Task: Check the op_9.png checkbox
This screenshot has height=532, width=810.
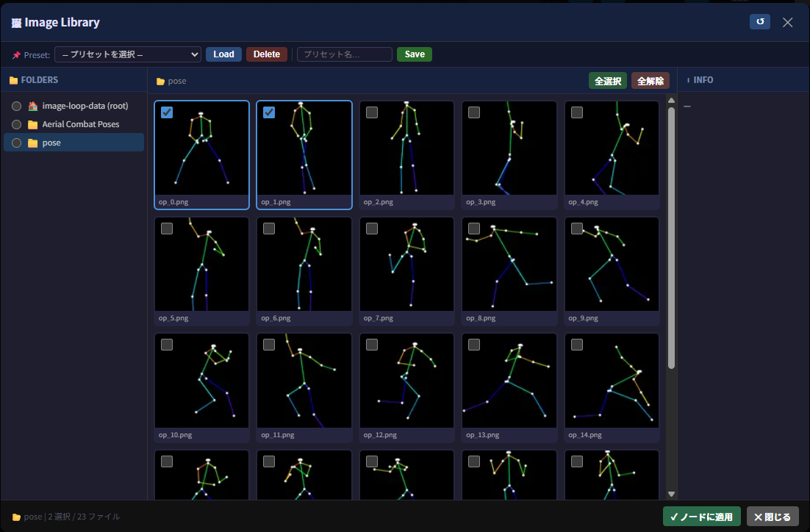Action: [577, 229]
